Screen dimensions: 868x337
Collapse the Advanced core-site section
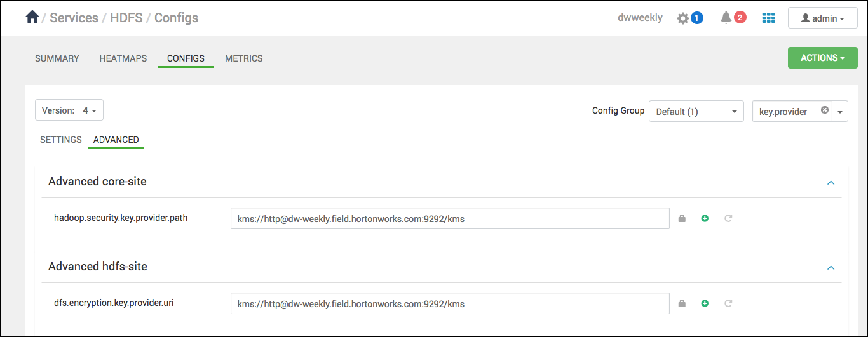(x=831, y=182)
